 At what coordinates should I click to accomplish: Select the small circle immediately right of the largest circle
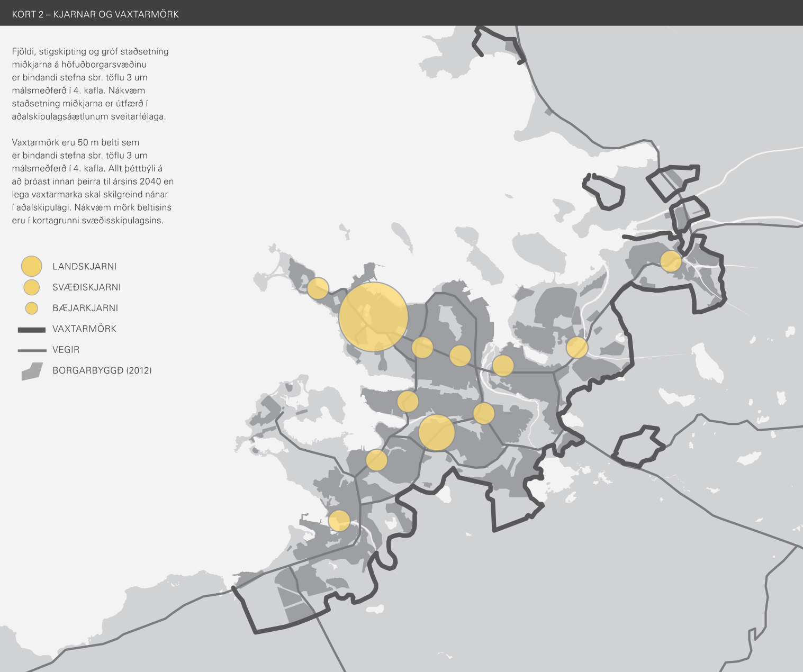pyautogui.click(x=422, y=348)
